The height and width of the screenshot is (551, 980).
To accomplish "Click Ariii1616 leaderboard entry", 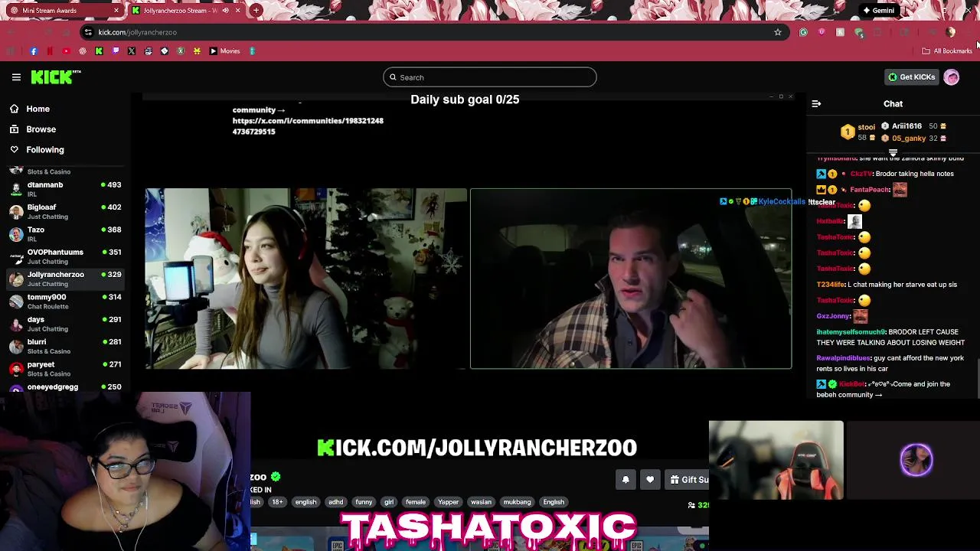I will (913, 126).
